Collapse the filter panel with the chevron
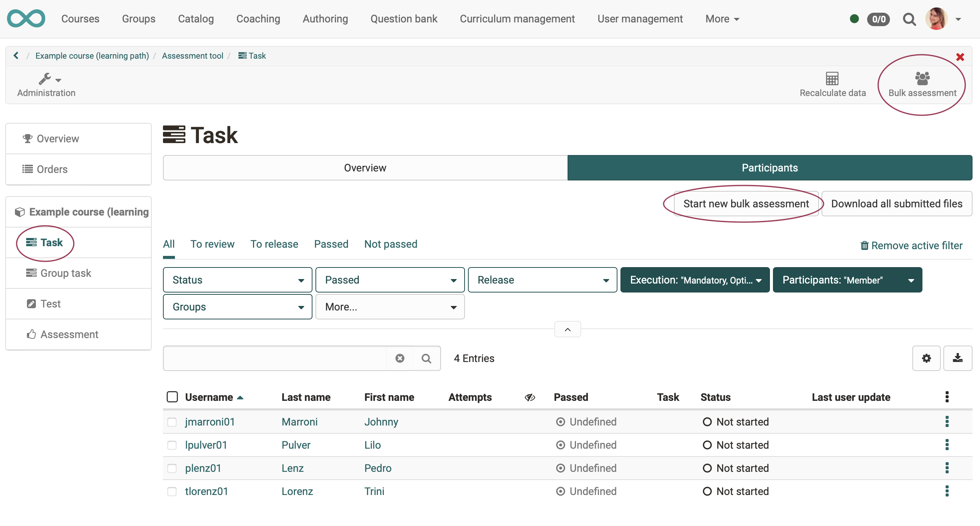The width and height of the screenshot is (980, 526). coord(567,329)
